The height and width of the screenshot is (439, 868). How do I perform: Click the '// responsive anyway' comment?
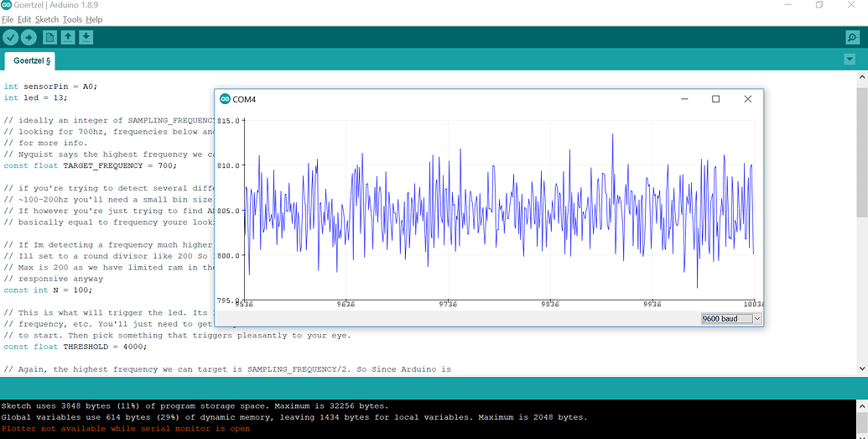click(x=53, y=279)
